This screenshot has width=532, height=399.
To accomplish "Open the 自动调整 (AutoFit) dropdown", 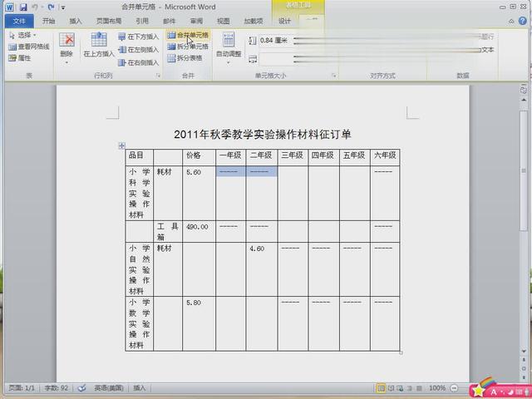I will 229,48.
